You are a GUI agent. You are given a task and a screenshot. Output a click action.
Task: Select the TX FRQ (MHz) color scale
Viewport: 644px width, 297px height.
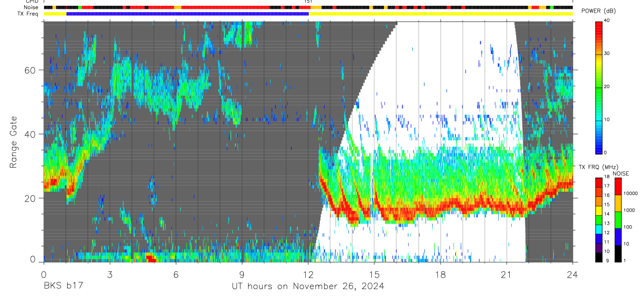coord(598,220)
